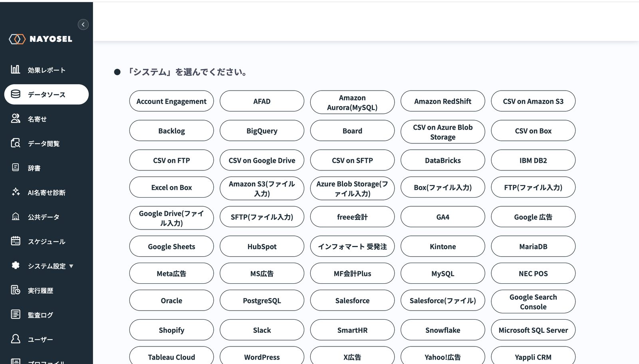The height and width of the screenshot is (364, 639).
Task: Choose DataBricks
Action: pos(443,160)
